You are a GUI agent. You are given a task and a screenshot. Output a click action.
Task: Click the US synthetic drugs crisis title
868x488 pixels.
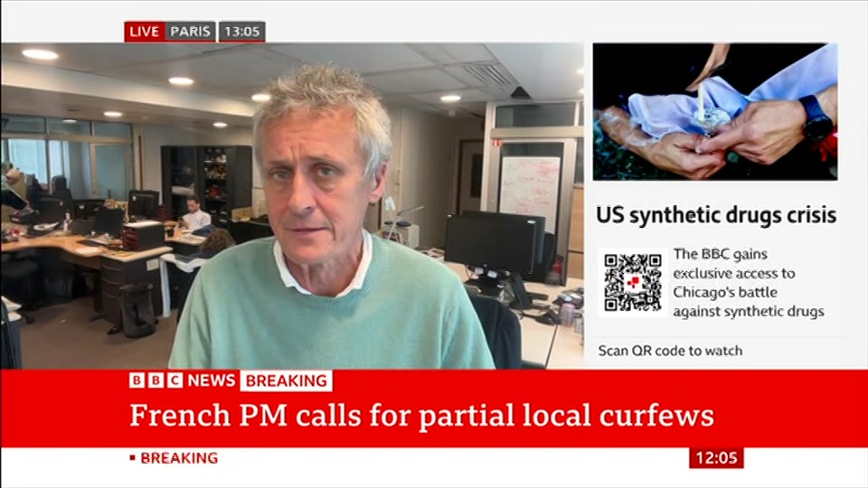(x=716, y=215)
